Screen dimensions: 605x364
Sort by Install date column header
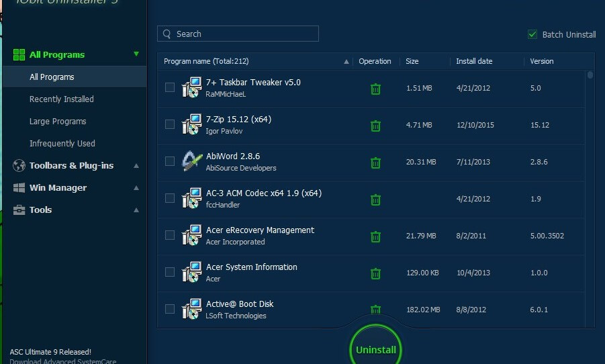tap(474, 61)
